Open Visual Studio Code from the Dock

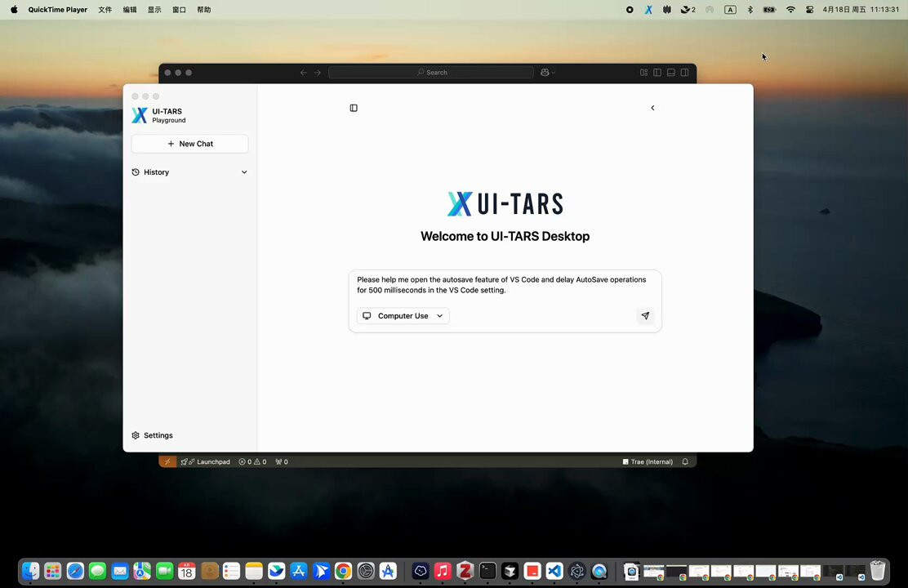554,571
